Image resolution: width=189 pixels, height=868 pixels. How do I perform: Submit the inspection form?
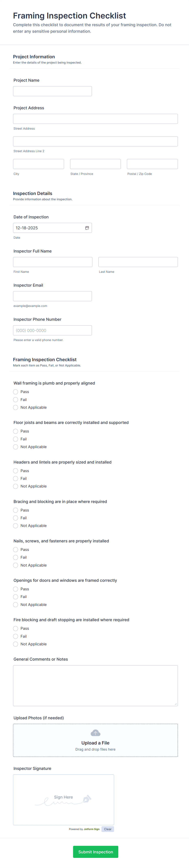(95, 852)
